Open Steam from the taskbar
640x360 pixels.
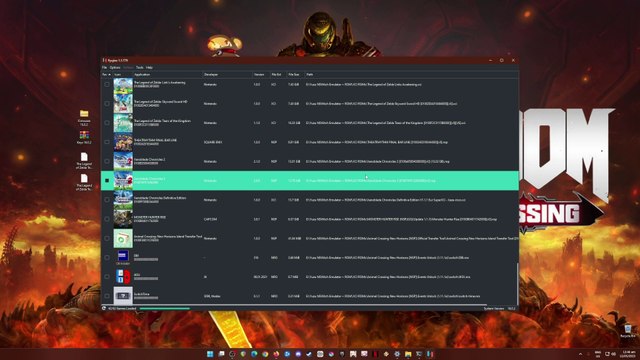click(309, 354)
